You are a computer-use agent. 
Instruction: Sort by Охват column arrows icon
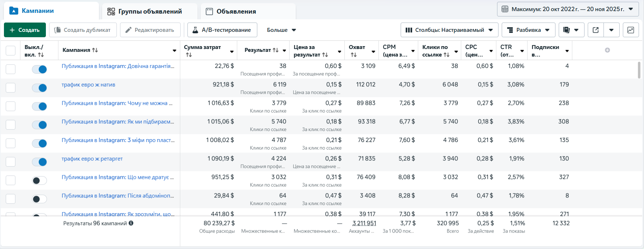354,55
